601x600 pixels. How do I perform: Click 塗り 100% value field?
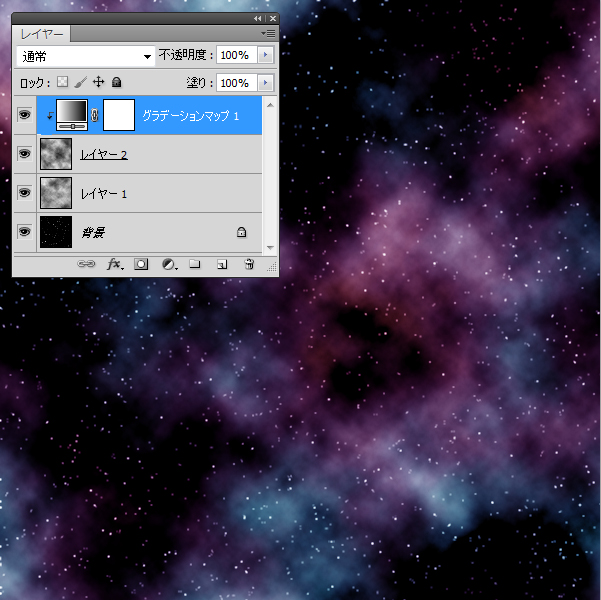(237, 82)
